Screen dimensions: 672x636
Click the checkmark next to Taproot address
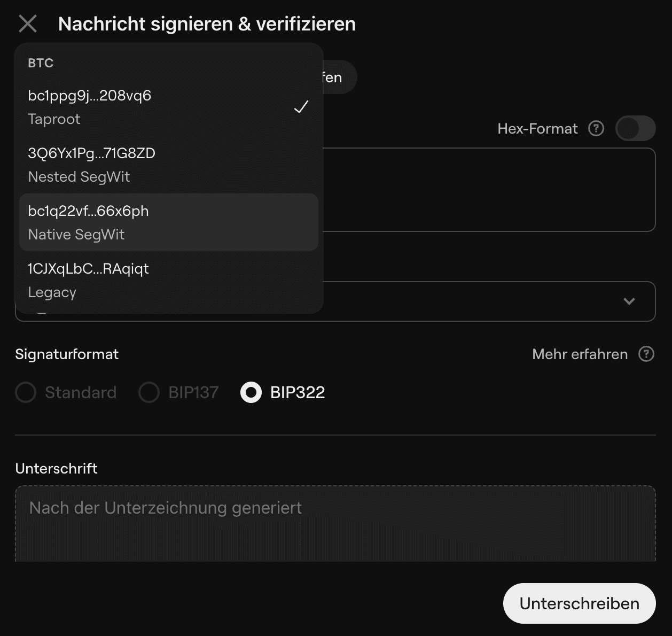[301, 107]
